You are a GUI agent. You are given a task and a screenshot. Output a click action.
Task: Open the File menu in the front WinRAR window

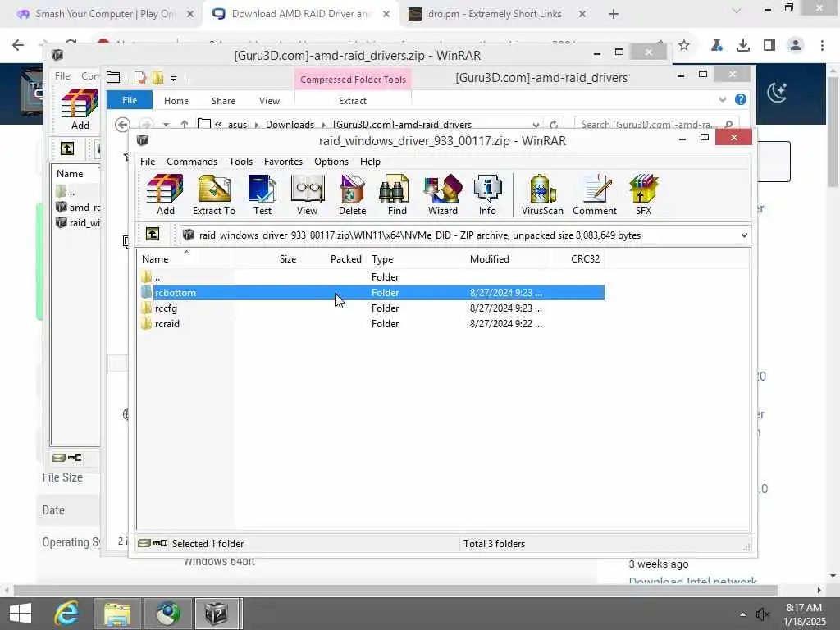tap(148, 162)
